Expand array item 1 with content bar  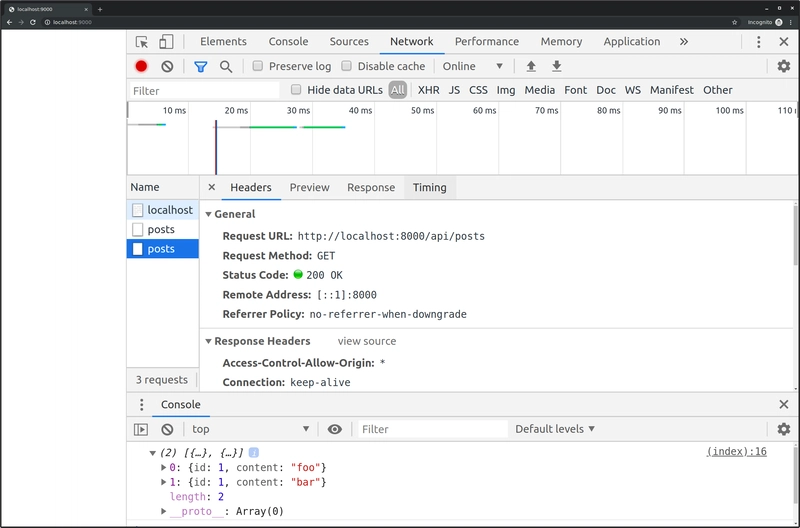[x=163, y=482]
